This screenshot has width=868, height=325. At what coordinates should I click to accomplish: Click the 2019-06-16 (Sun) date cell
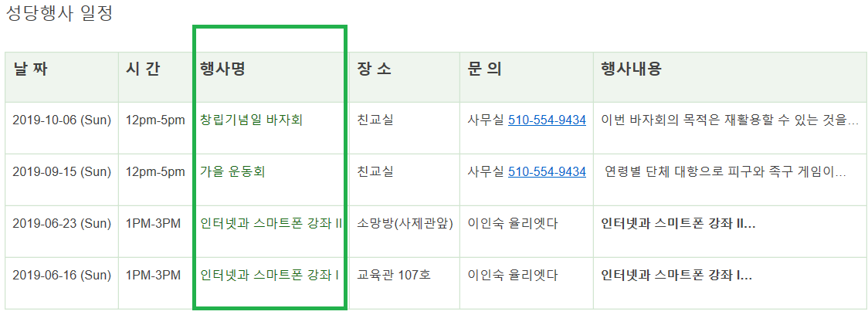click(62, 275)
